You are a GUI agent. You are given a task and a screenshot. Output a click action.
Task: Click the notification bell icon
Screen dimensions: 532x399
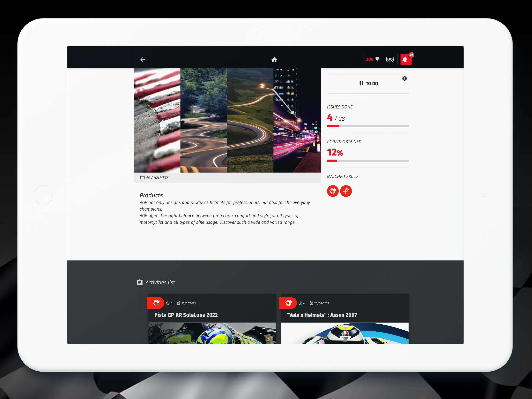(405, 59)
